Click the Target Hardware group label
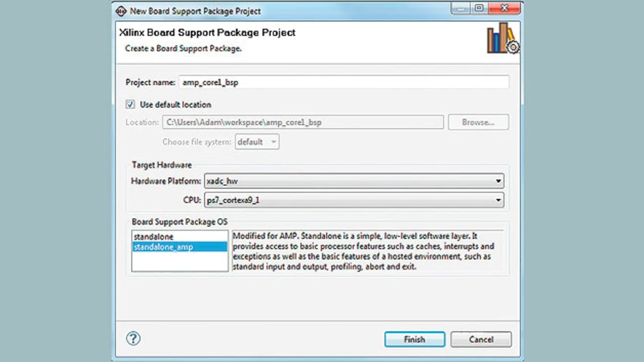The width and height of the screenshot is (644, 362). [x=162, y=165]
